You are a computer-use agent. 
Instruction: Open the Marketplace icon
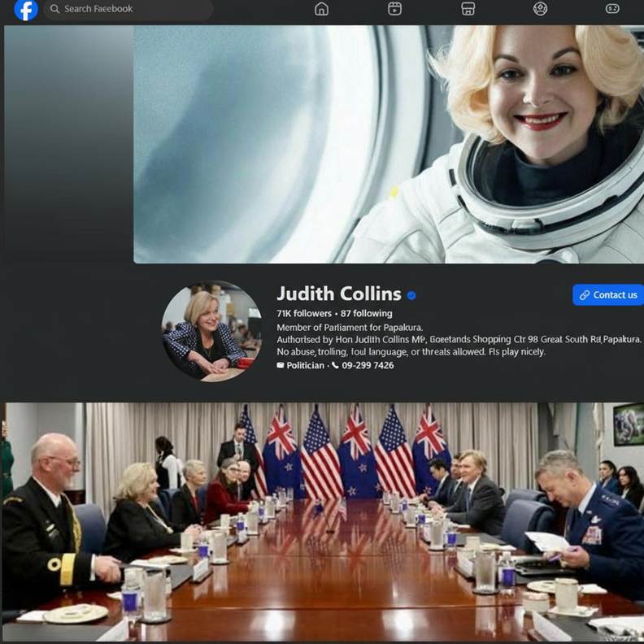click(468, 9)
